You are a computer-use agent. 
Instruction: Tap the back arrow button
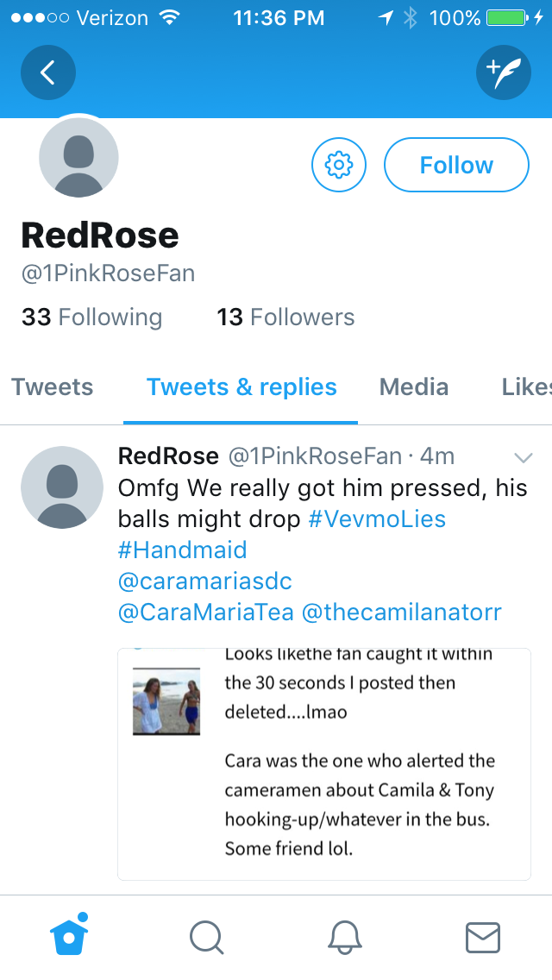(x=48, y=72)
